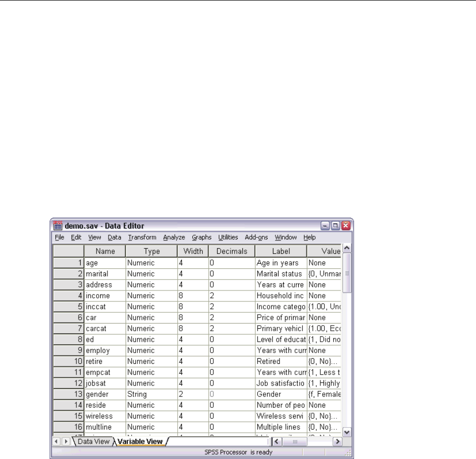
Task: Click the vertical scrollbar up arrow
Action: tap(347, 248)
